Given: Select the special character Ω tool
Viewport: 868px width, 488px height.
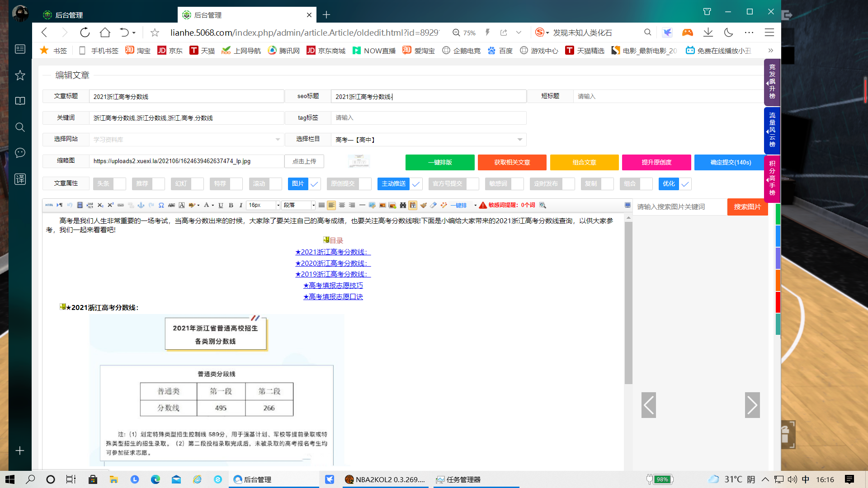Looking at the screenshot, I should tap(161, 205).
